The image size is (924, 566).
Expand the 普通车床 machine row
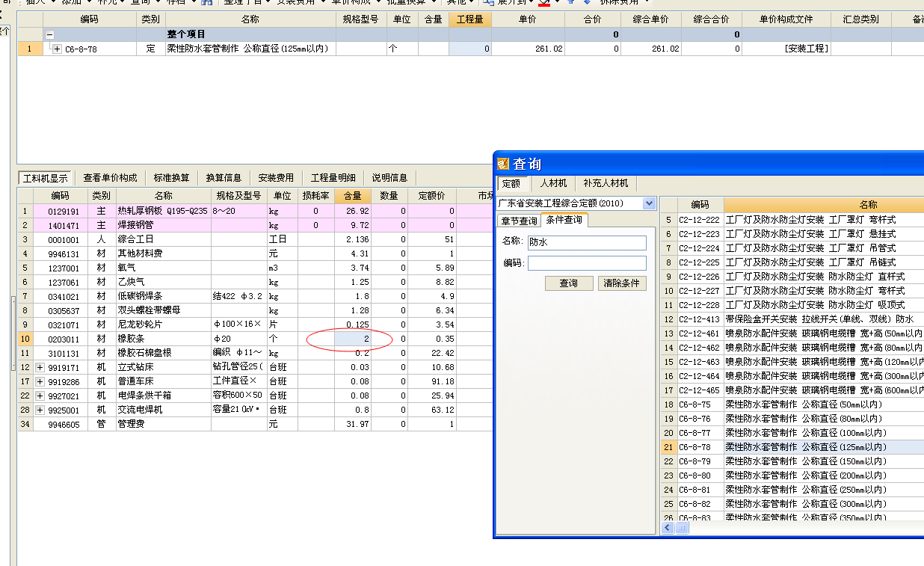point(40,381)
